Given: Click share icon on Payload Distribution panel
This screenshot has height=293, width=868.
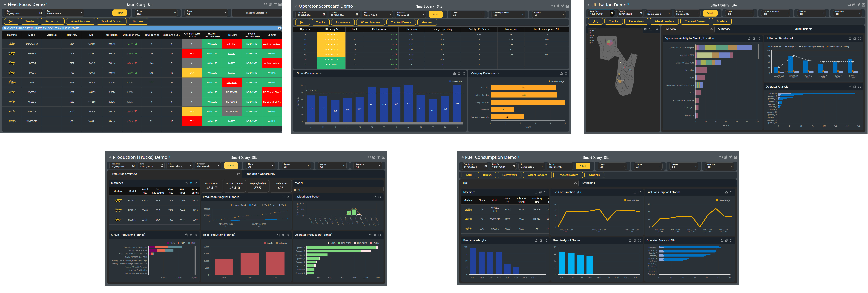Looking at the screenshot, I should 375,197.
